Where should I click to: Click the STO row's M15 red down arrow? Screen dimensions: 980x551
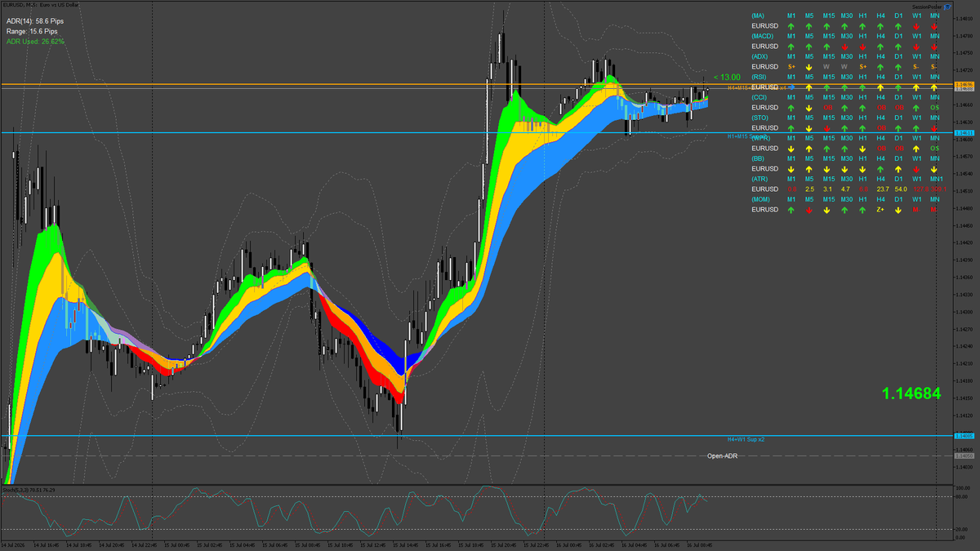coord(827,128)
